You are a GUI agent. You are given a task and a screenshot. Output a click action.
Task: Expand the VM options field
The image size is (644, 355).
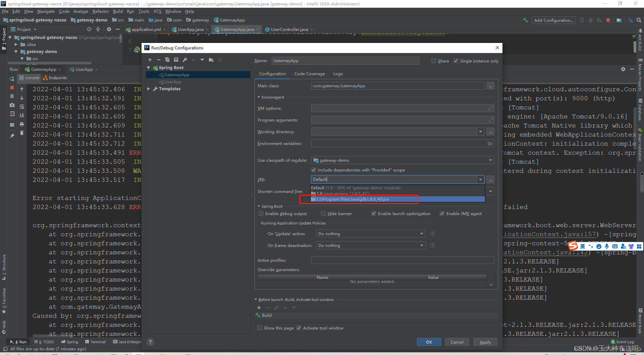tap(491, 108)
